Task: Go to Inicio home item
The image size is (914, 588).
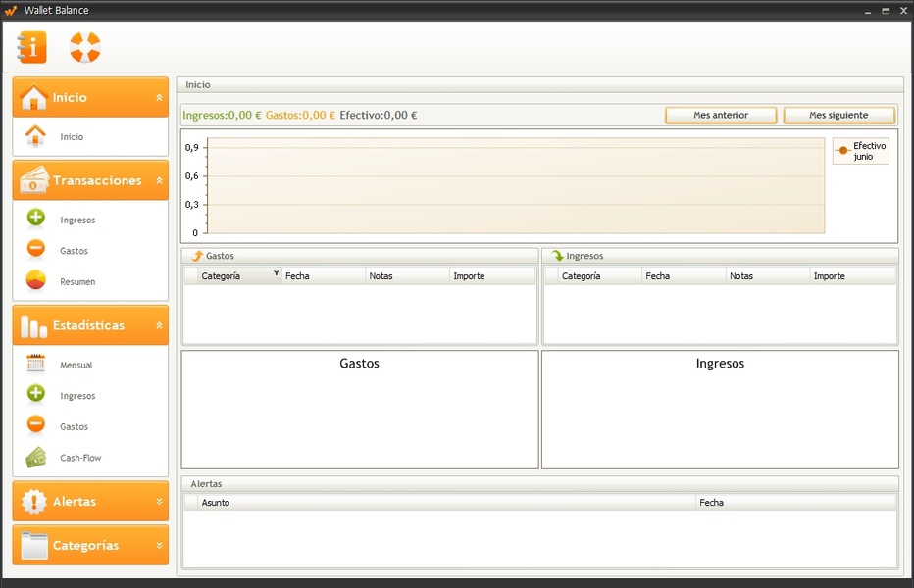Action: point(71,137)
